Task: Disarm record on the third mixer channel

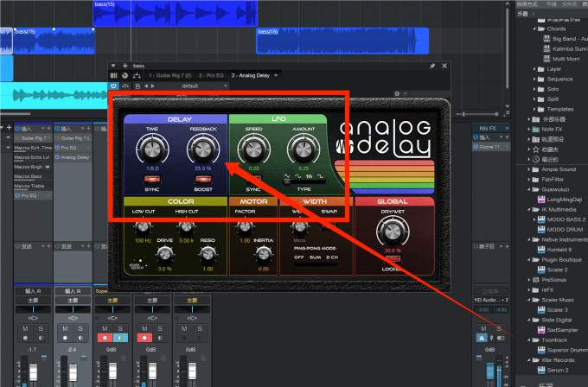Action: (x=105, y=338)
